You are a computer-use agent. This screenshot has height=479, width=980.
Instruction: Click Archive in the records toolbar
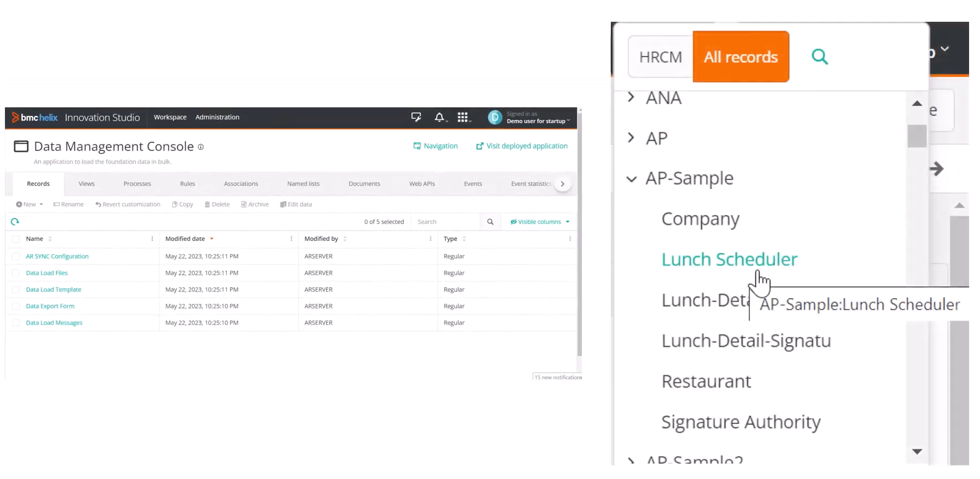[255, 204]
